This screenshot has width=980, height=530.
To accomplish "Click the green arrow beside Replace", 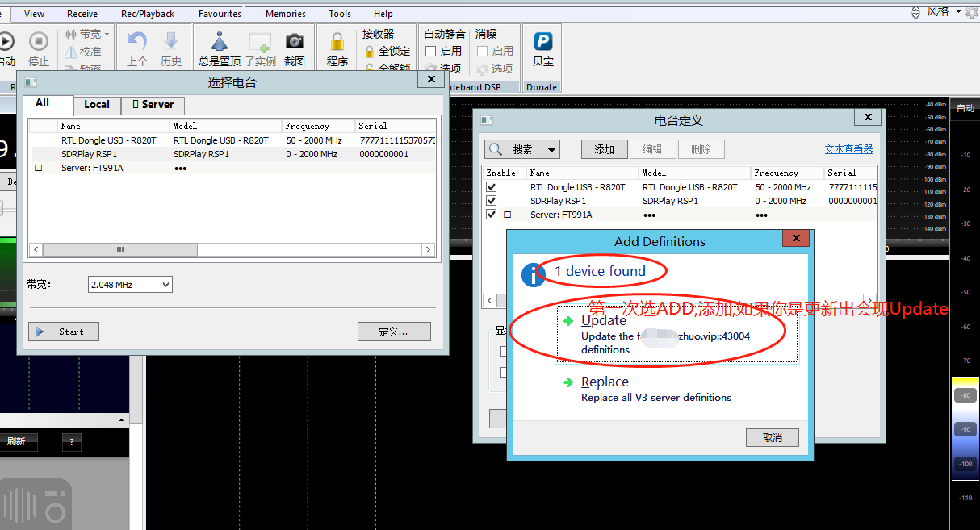I will (568, 382).
